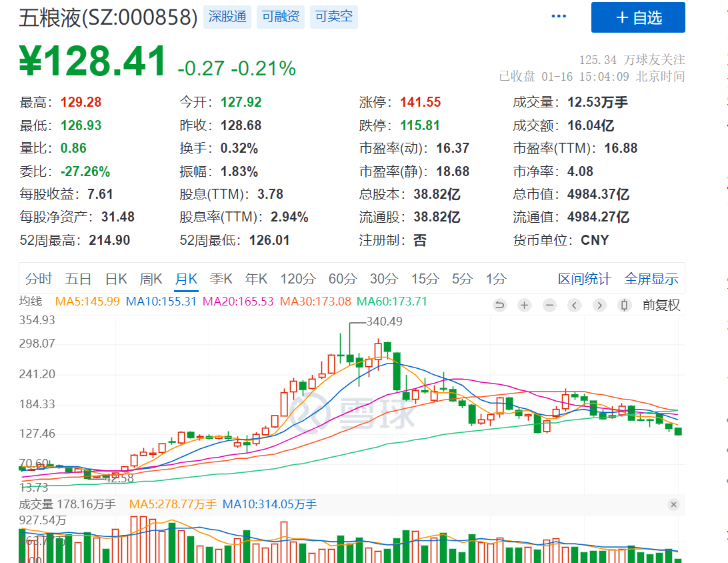The width and height of the screenshot is (728, 563).
Task: Show the 1分 interval chart
Action: (x=496, y=279)
